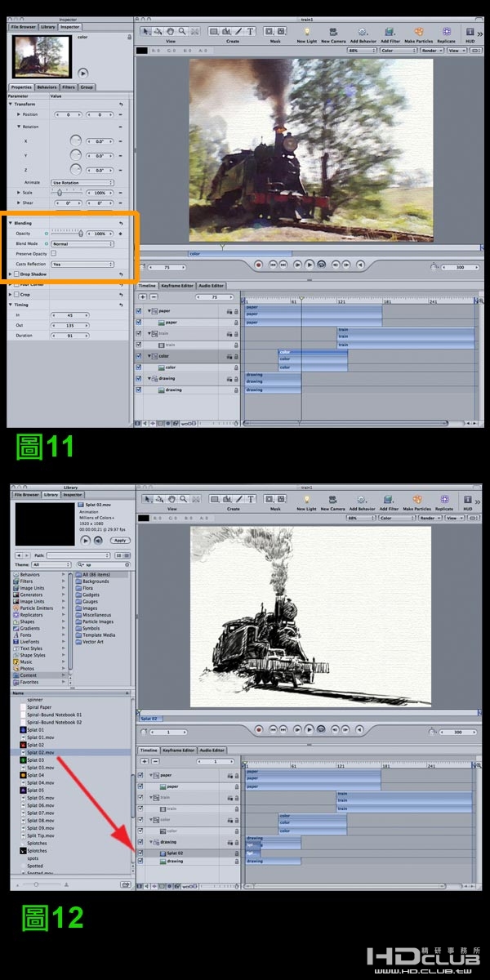The height and width of the screenshot is (980, 490).
Task: Open the Theme dropdown in Library
Action: pyautogui.click(x=52, y=564)
